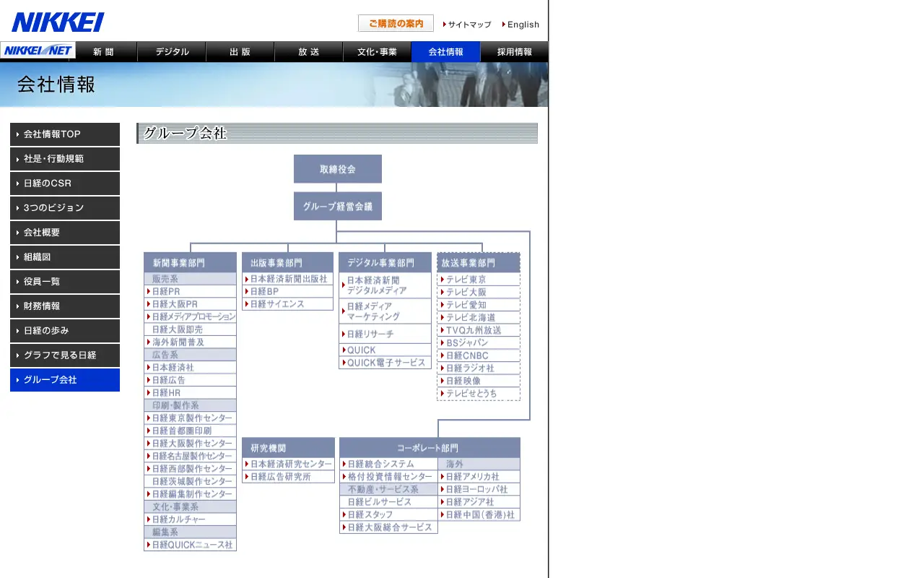Select グループ会社 in the sidebar
The height and width of the screenshot is (578, 924).
(x=65, y=380)
